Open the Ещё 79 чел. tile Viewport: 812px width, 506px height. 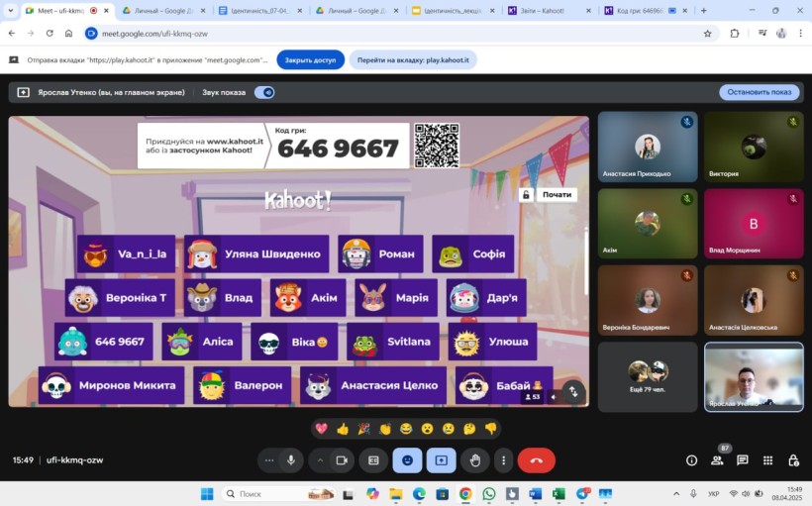[x=648, y=376]
